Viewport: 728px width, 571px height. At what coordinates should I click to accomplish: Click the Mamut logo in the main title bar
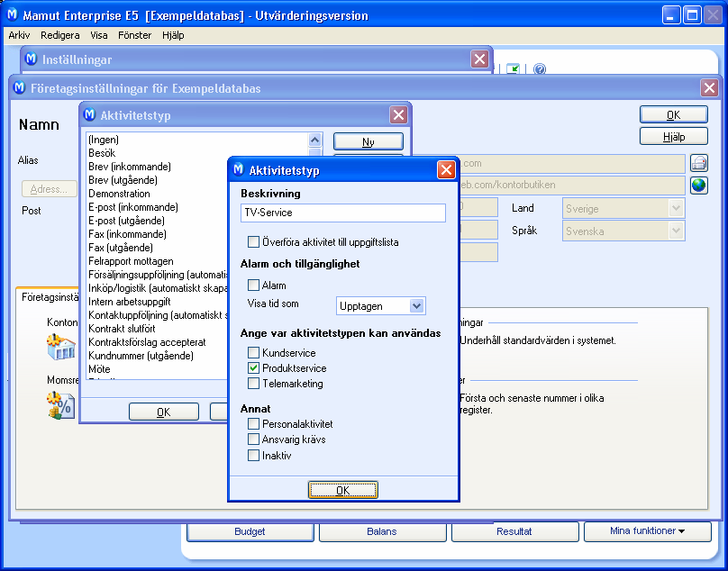[x=13, y=15]
